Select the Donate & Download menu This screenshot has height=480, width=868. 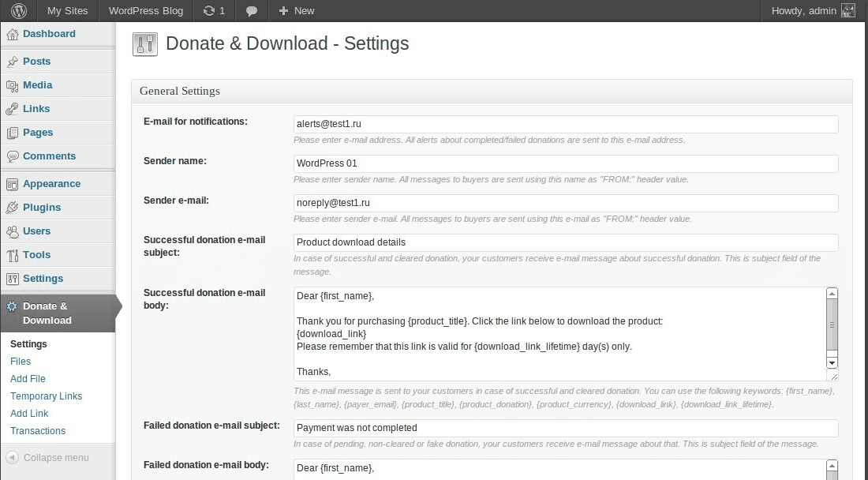58,313
